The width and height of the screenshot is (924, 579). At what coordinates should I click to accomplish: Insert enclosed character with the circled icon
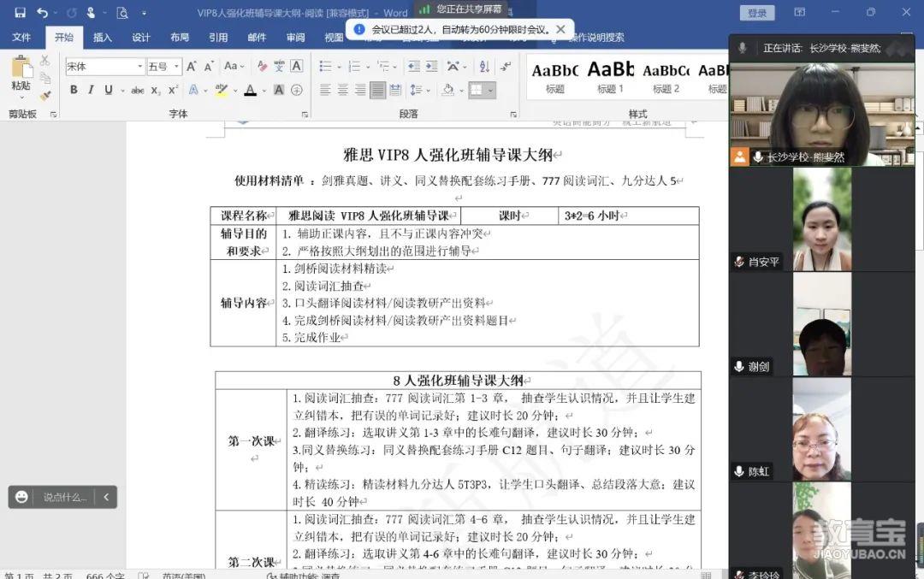[296, 90]
